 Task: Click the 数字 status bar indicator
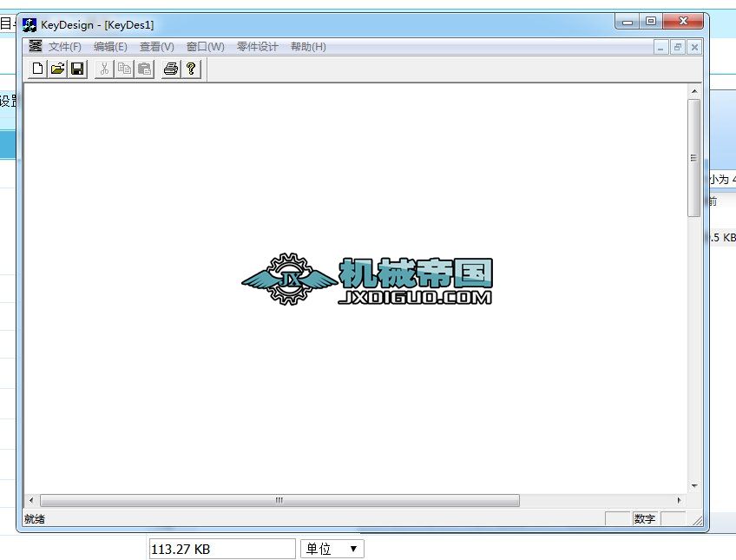tap(645, 519)
